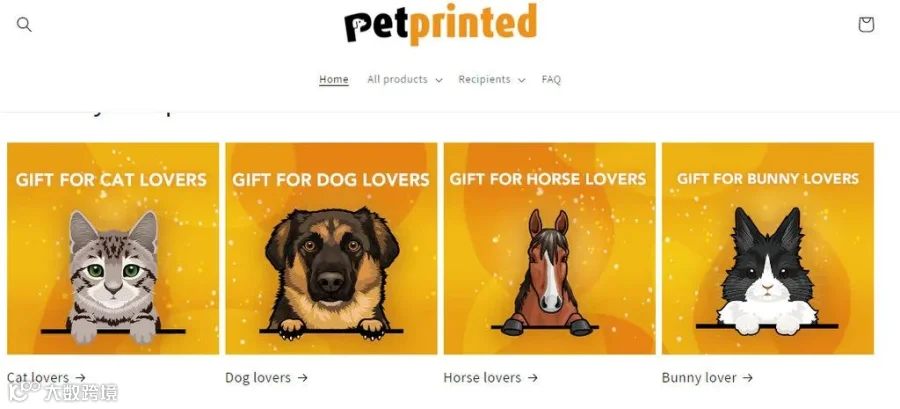The image size is (900, 409).
Task: Open the search magnifier icon
Action: tap(24, 25)
